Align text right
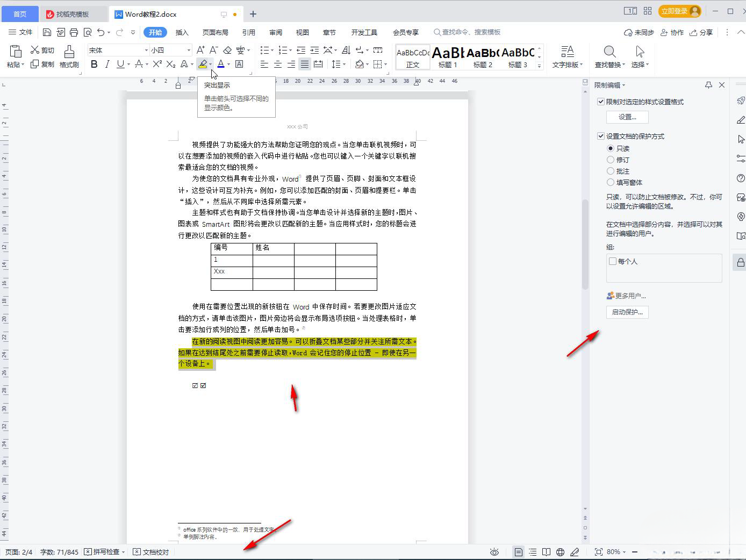The height and width of the screenshot is (560, 746). pyautogui.click(x=291, y=64)
